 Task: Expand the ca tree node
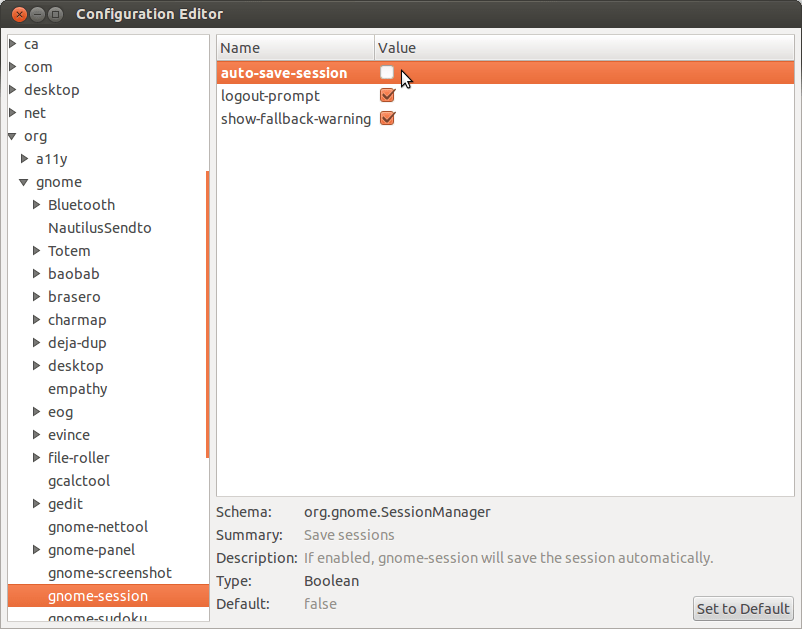[14, 44]
